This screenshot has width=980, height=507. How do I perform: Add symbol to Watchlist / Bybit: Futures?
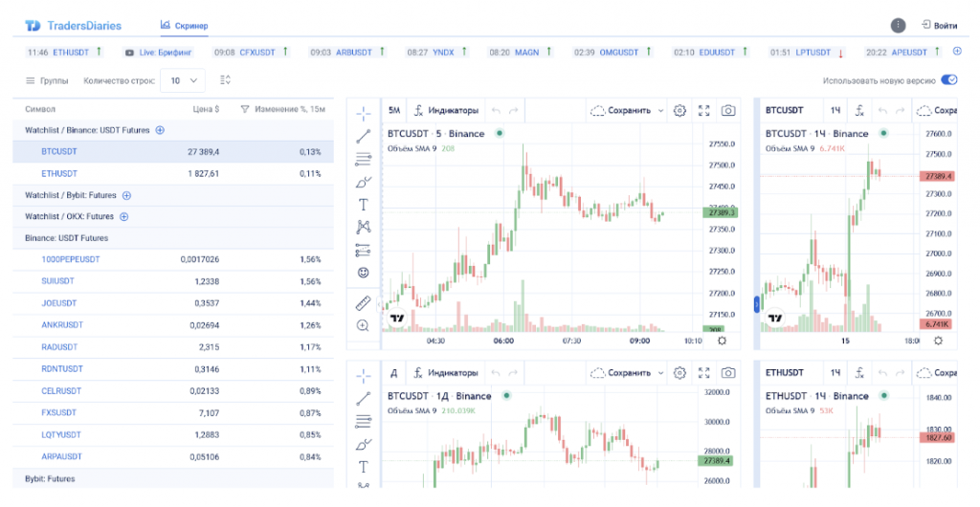coord(127,195)
